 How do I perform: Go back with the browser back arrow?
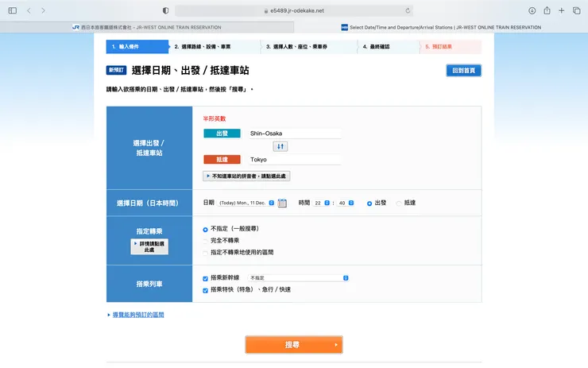tap(29, 10)
